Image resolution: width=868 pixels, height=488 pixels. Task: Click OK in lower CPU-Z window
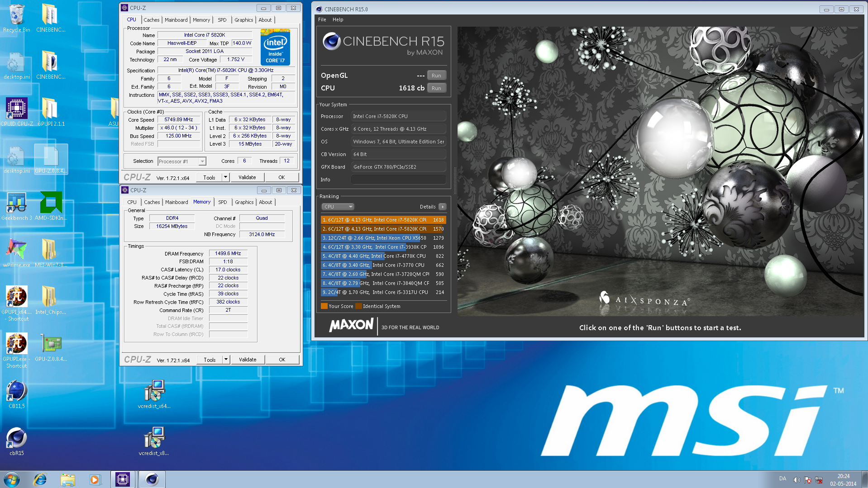[282, 360]
